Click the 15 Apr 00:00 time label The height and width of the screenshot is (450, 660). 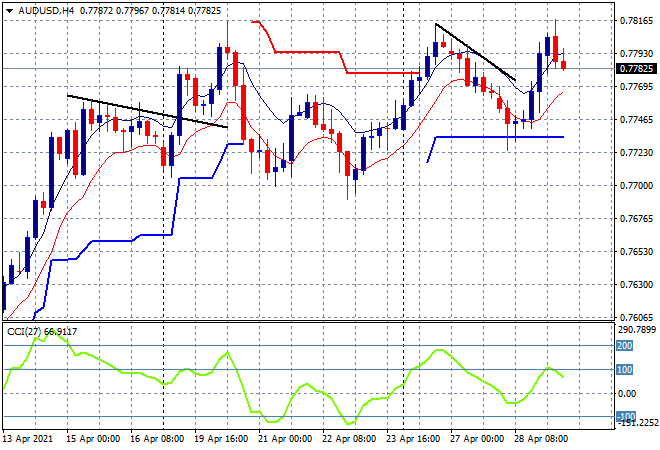(x=93, y=439)
